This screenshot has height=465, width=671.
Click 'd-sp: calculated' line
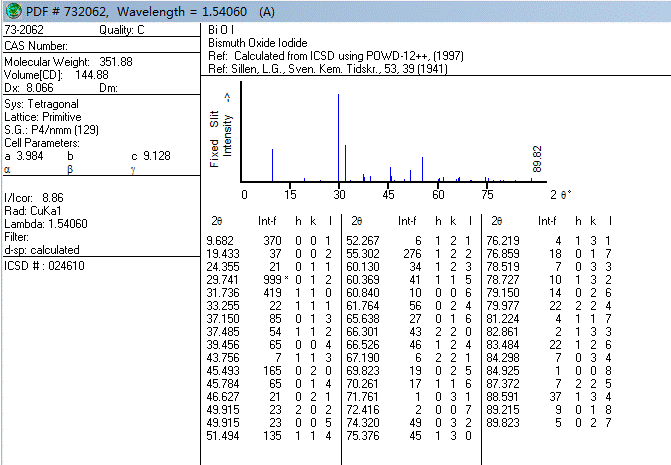(x=42, y=250)
